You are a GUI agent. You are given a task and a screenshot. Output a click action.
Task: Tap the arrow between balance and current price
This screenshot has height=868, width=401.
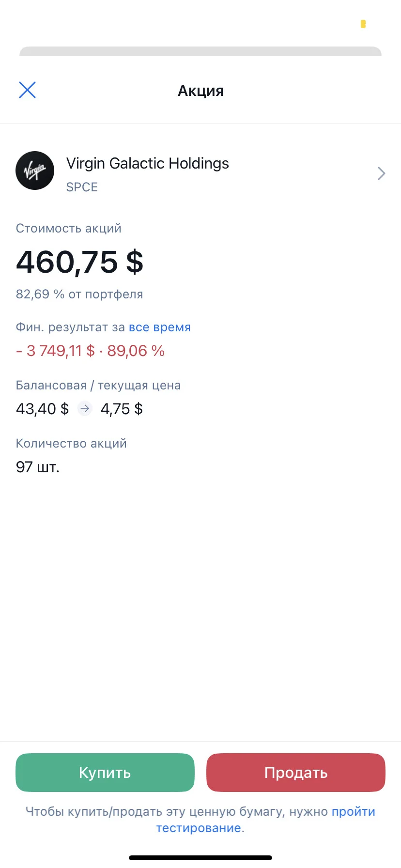(x=85, y=409)
